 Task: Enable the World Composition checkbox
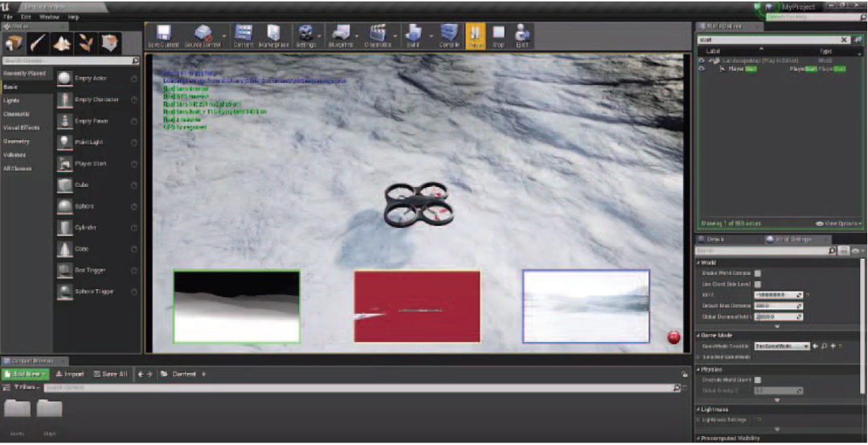point(758,273)
